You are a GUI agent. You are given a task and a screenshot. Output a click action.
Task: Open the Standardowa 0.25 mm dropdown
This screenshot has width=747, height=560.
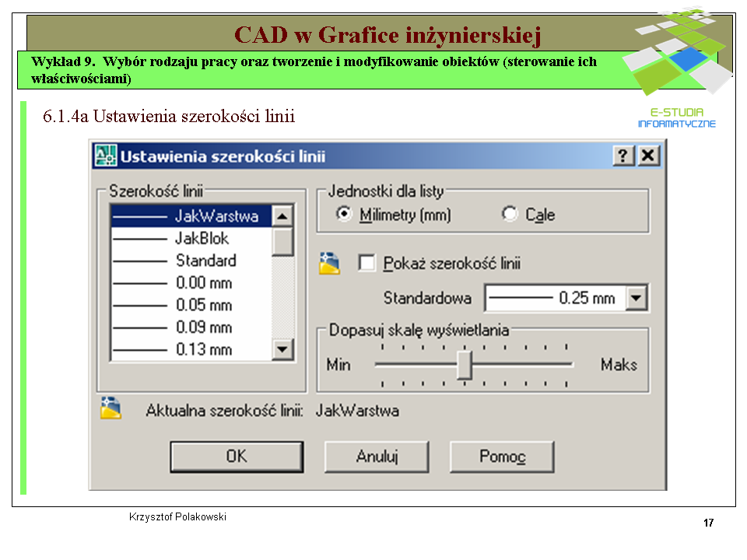(x=636, y=299)
